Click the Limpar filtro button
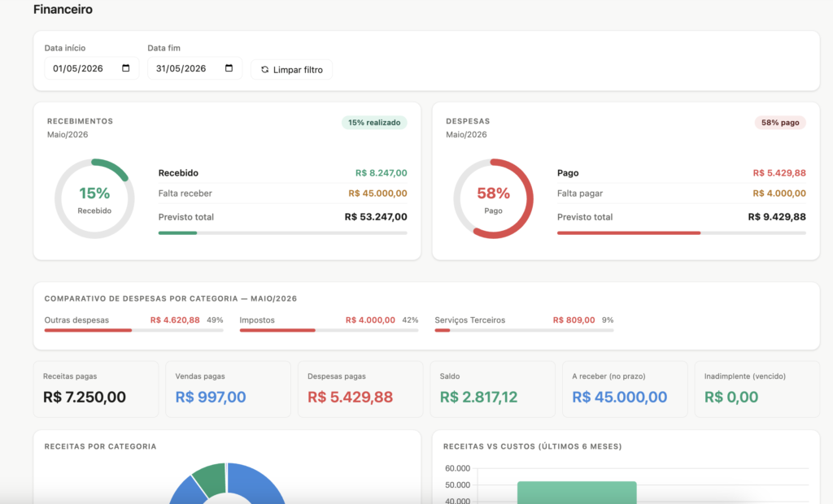 (x=292, y=70)
